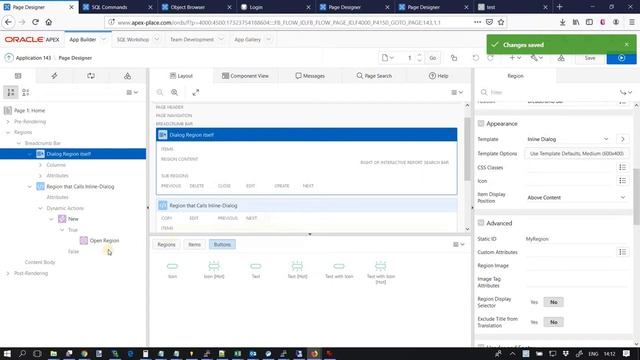
Task: Click the zoom in magnifier in Layout
Action: coord(174,93)
